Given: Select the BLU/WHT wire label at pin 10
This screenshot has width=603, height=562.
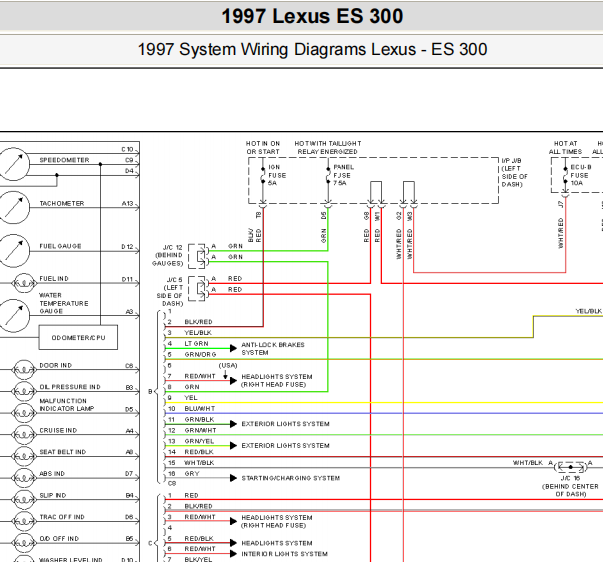Looking at the screenshot, I should coord(200,409).
